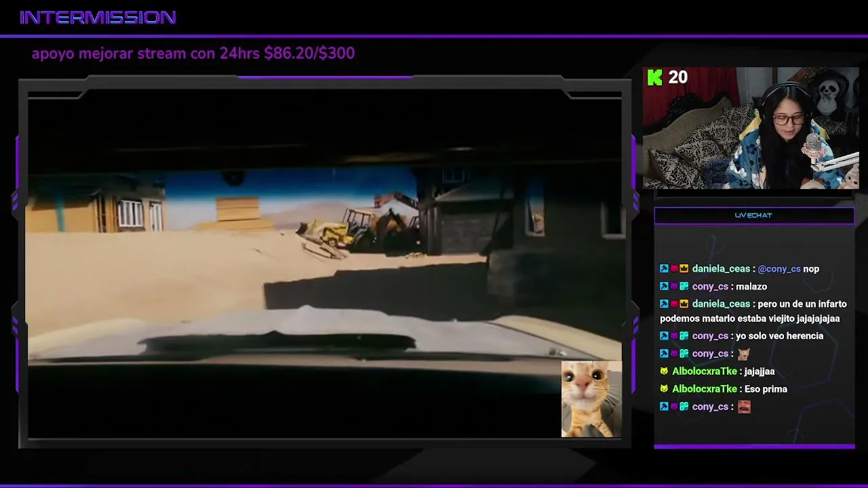Open cony_cs profile from "yo solo veo herencia" message
868x488 pixels.
tap(710, 336)
